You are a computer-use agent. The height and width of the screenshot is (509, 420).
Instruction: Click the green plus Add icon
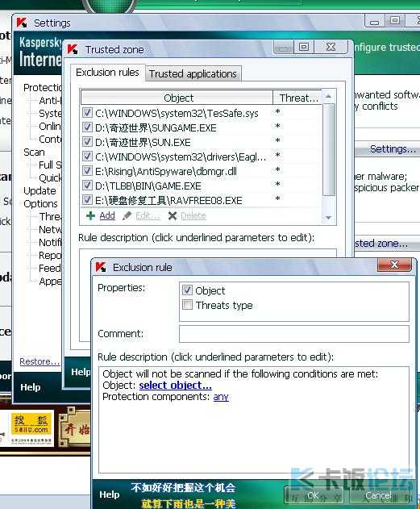[90, 216]
